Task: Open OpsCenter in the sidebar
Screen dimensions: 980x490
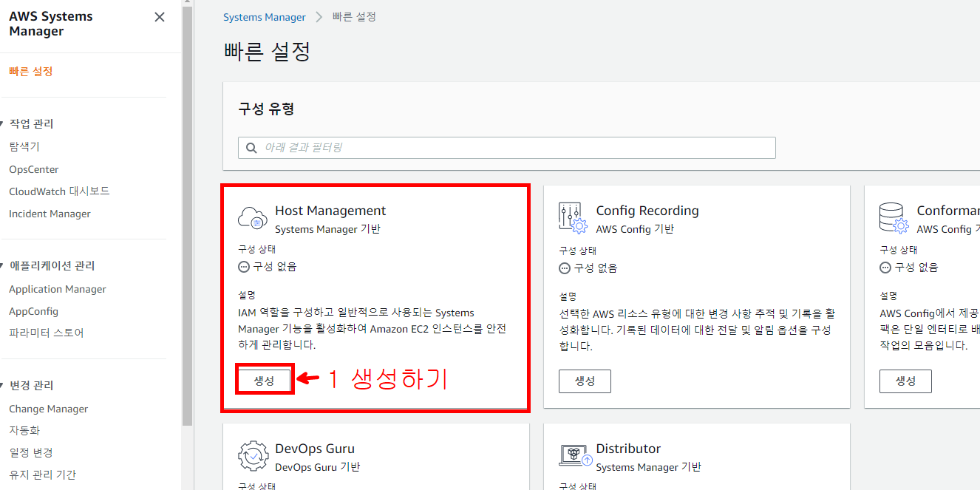Action: coord(34,169)
